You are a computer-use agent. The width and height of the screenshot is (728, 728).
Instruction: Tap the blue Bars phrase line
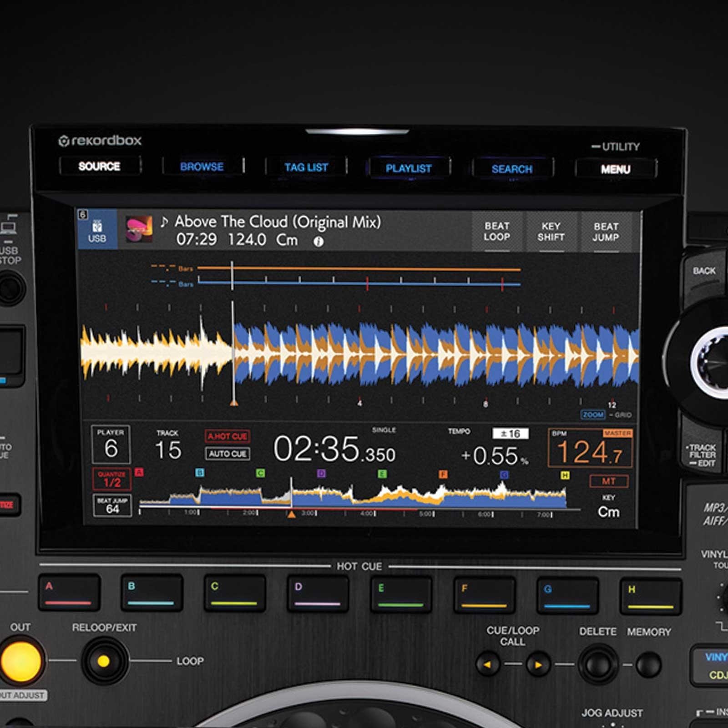(x=359, y=284)
